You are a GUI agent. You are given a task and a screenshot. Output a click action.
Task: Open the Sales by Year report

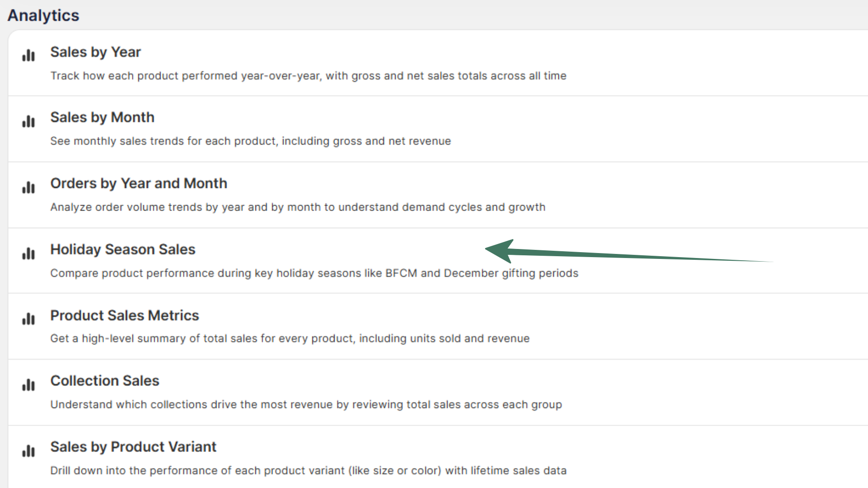95,52
